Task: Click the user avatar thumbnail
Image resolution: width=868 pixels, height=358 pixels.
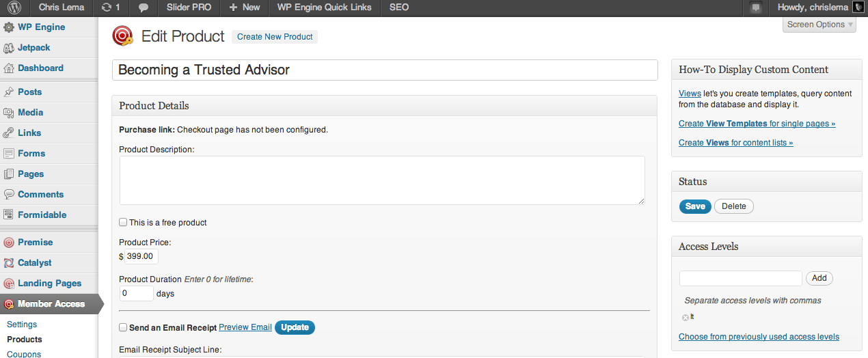Action: click(858, 8)
